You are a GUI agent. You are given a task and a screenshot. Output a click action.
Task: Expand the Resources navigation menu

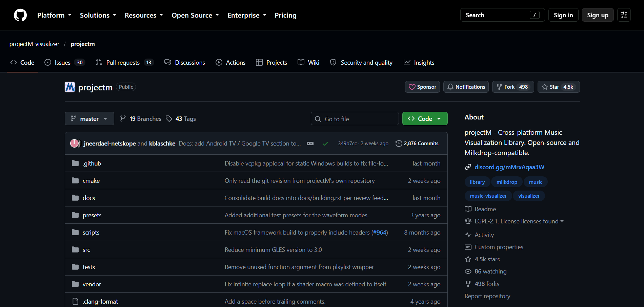click(x=144, y=15)
